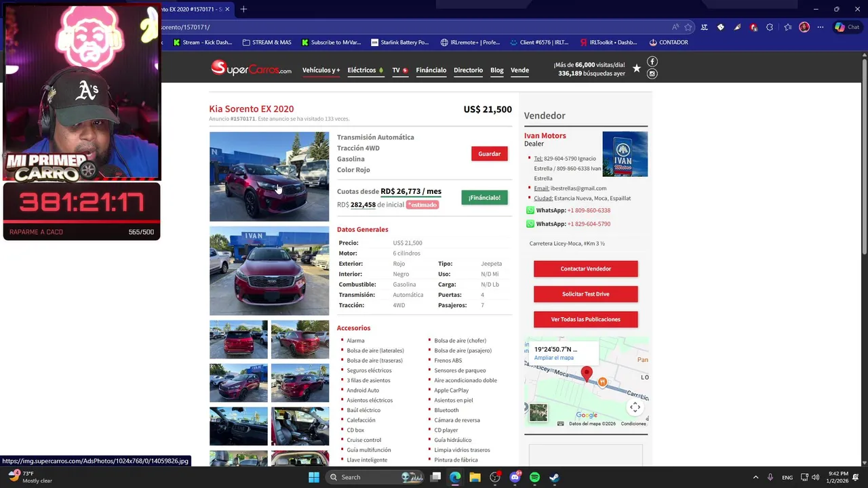The width and height of the screenshot is (868, 488).
Task: Open the Windows Start menu
Action: coord(314,477)
